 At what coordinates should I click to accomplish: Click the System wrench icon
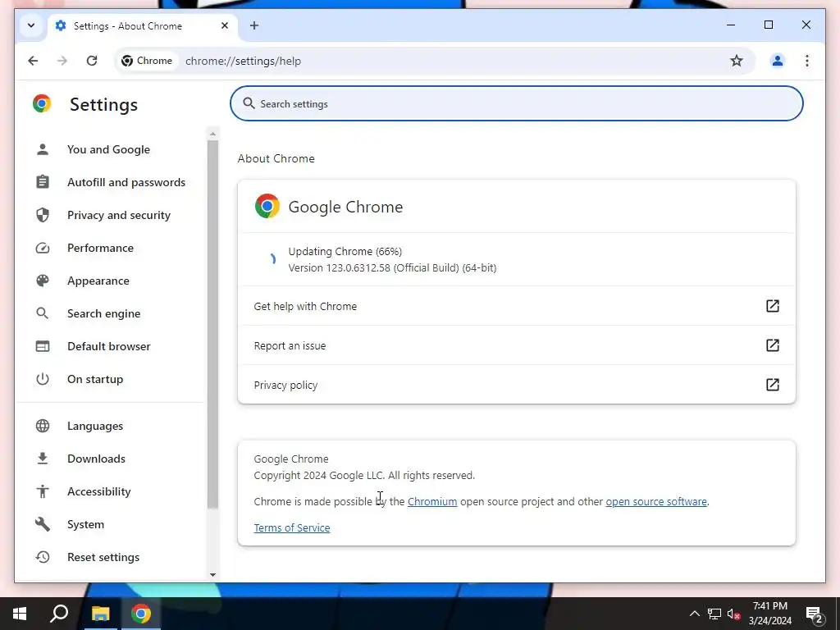(43, 524)
